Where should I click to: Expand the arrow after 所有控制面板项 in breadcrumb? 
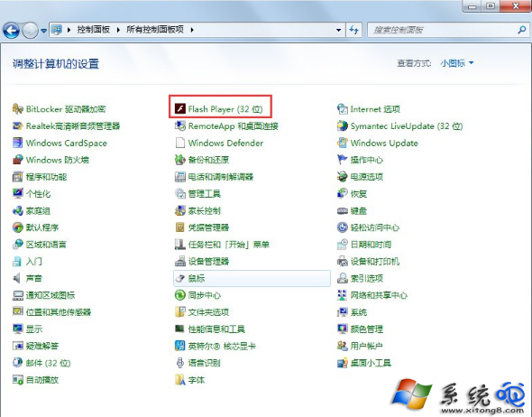192,30
